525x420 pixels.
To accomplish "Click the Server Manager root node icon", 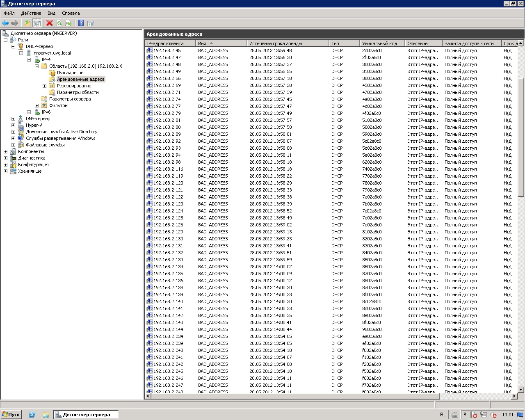I will 5,33.
